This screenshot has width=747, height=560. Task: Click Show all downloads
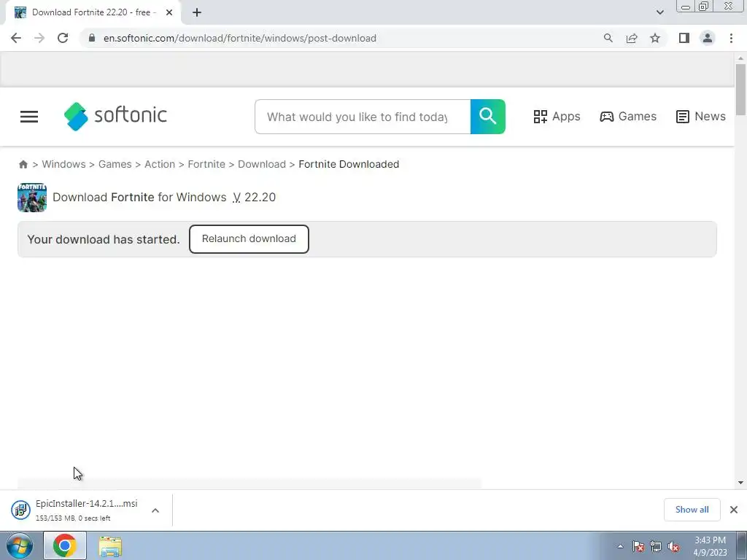692,510
